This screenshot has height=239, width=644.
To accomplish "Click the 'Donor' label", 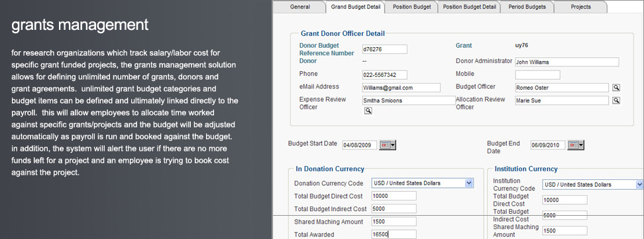I will (308, 61).
